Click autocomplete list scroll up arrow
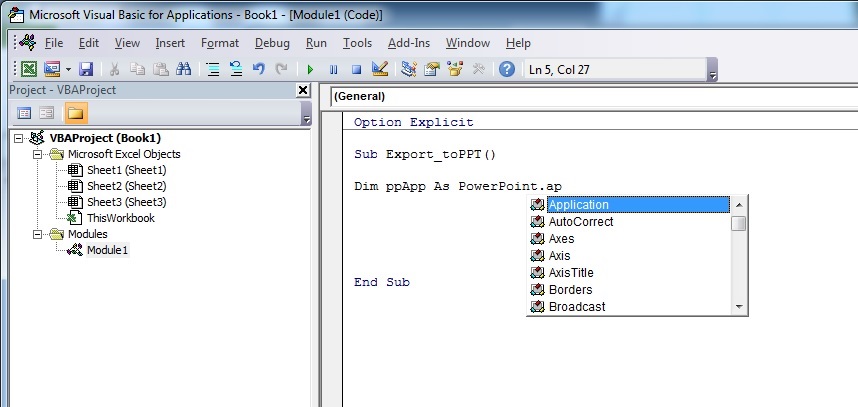 [x=739, y=205]
